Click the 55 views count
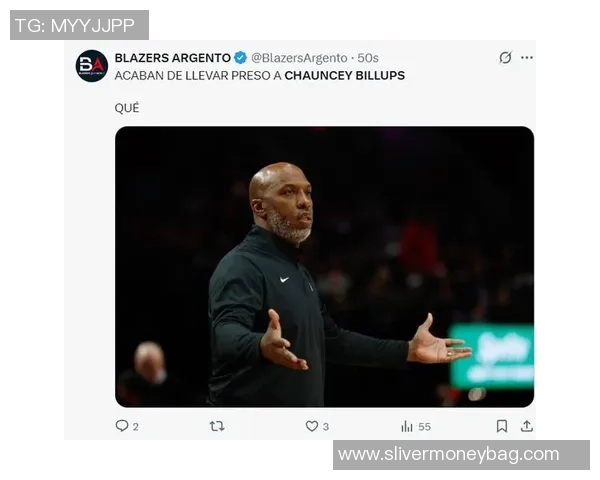This screenshot has height=480, width=600. tap(424, 426)
